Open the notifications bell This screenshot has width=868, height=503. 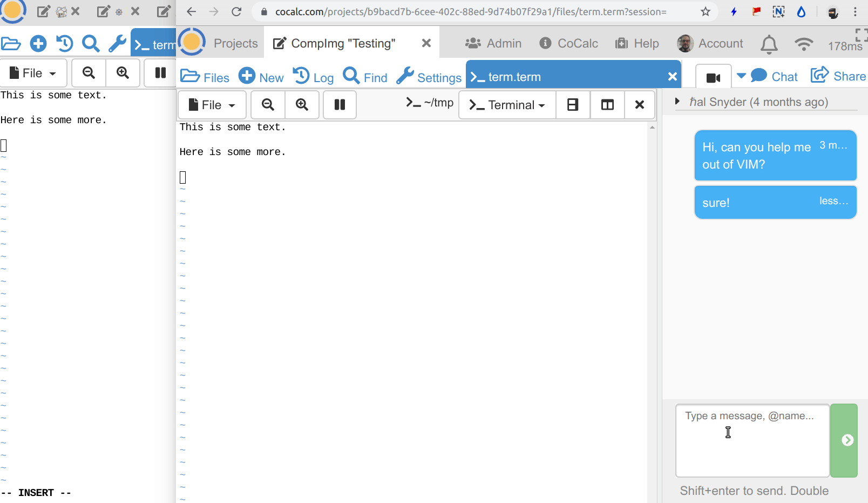pos(769,44)
